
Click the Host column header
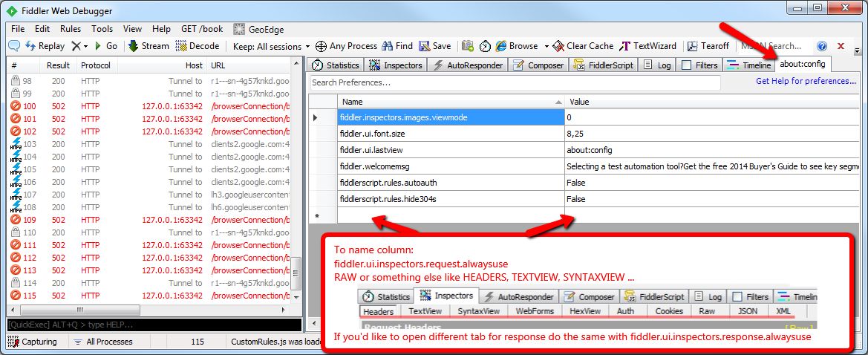162,65
